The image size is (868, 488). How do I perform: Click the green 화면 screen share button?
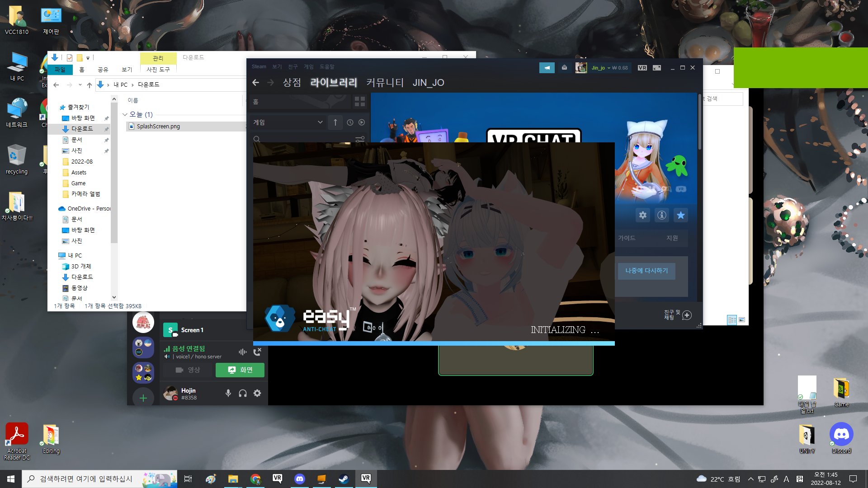[x=240, y=370]
